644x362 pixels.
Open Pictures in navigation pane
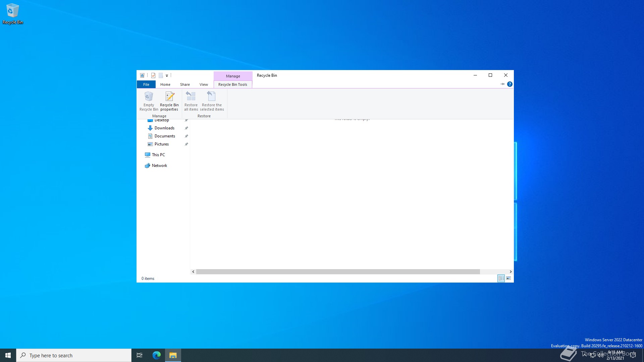click(162, 144)
